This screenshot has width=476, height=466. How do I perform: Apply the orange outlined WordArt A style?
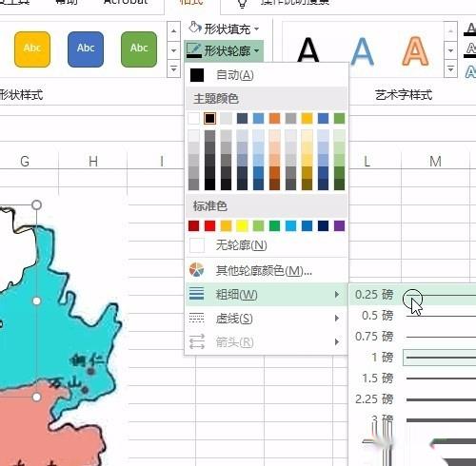point(415,50)
